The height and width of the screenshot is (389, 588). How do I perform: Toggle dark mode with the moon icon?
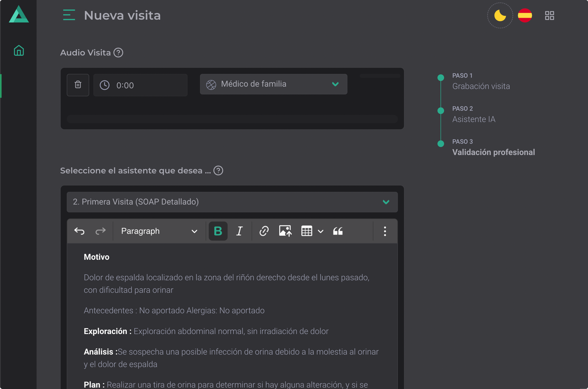coord(500,16)
